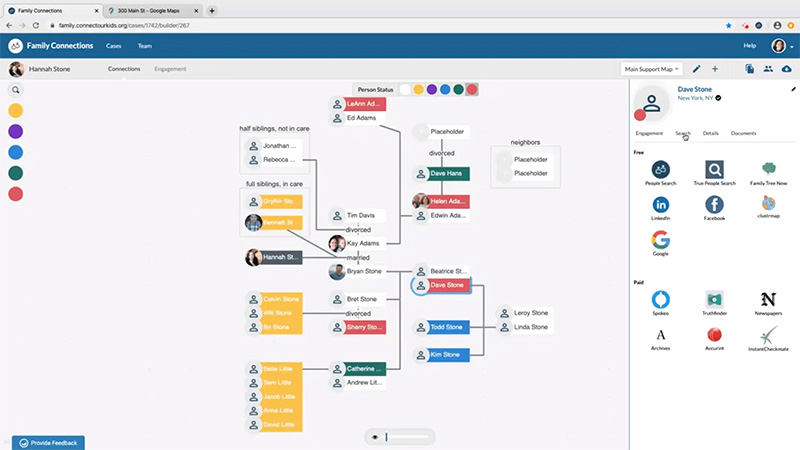
Task: Open the People Search tool icon
Action: pos(660,169)
